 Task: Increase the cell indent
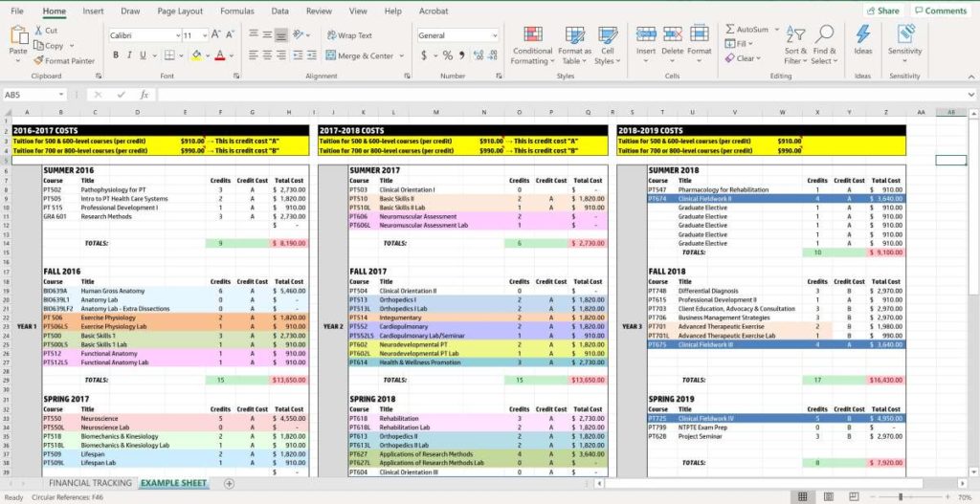[311, 55]
